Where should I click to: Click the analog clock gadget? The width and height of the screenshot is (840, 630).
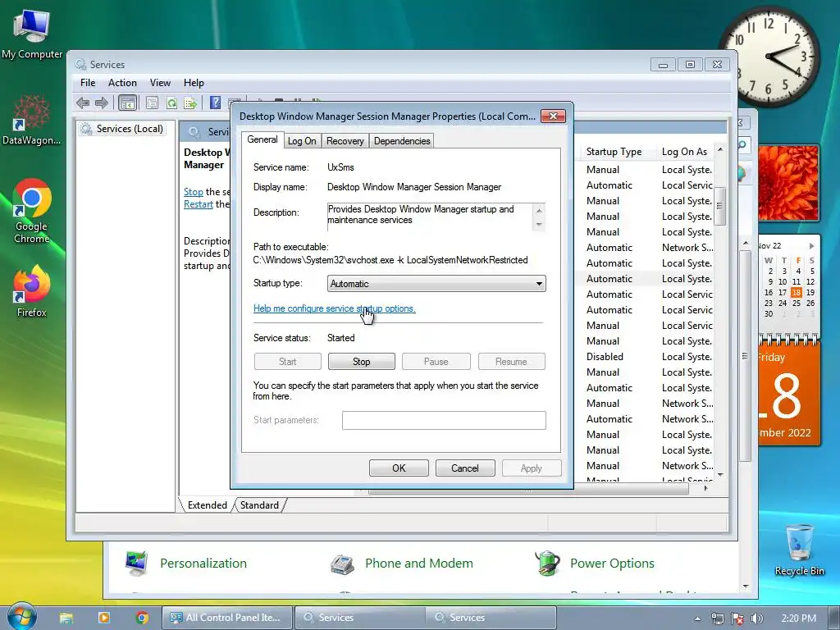(x=769, y=56)
